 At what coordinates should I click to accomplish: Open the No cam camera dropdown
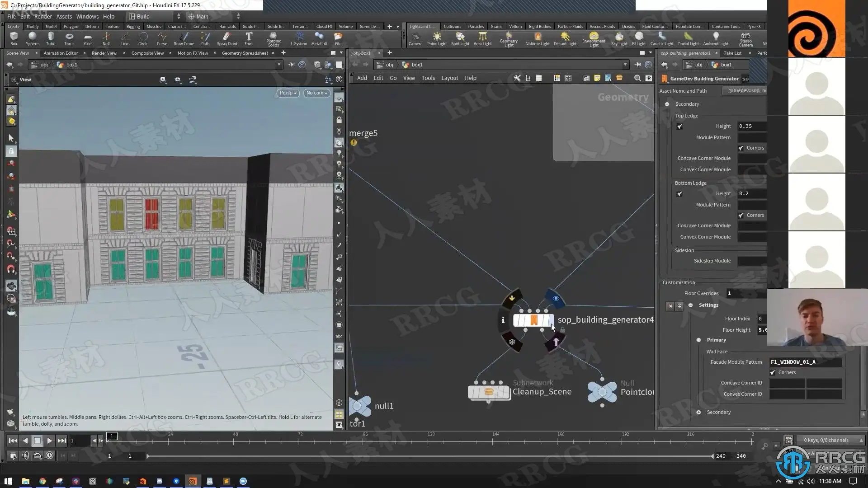pos(316,93)
